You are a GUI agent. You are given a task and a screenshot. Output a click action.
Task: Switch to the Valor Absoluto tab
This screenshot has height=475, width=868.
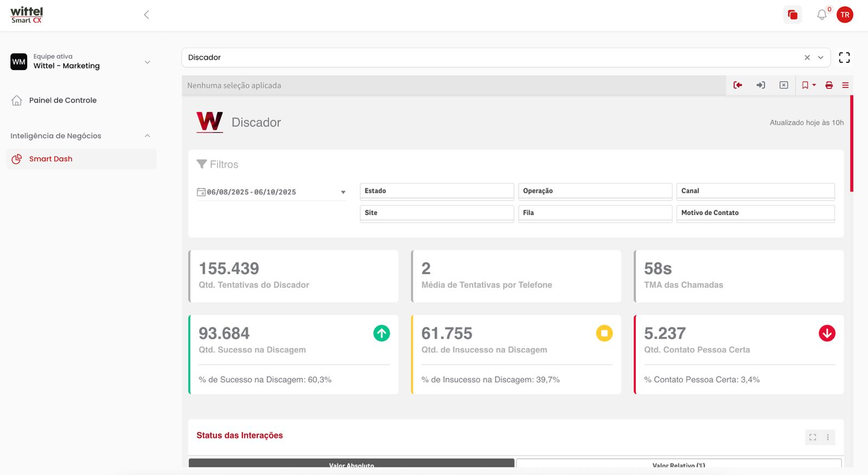(351, 464)
